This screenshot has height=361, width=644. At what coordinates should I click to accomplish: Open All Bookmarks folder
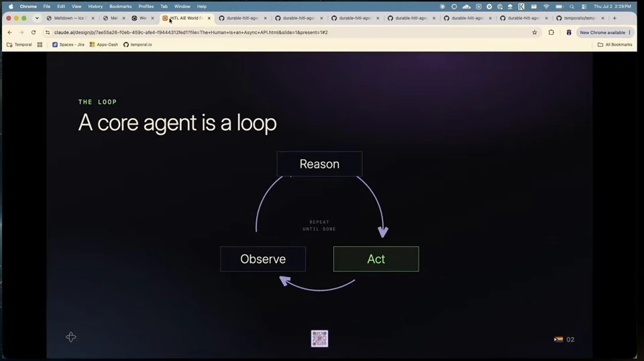(x=615, y=44)
